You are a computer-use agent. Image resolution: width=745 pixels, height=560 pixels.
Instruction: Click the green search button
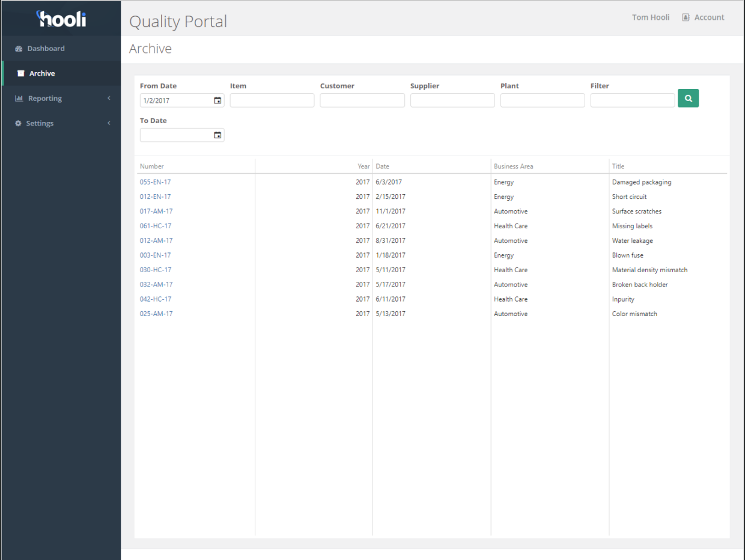pyautogui.click(x=688, y=99)
